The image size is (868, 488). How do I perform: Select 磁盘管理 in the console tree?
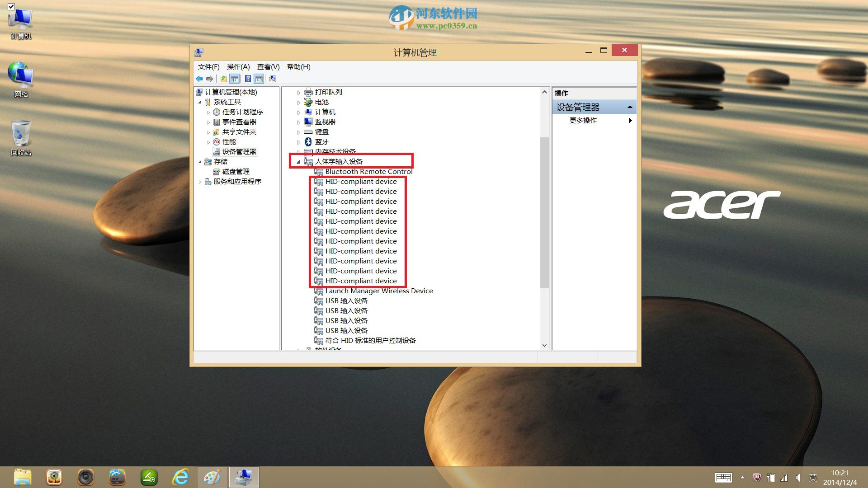click(x=236, y=172)
